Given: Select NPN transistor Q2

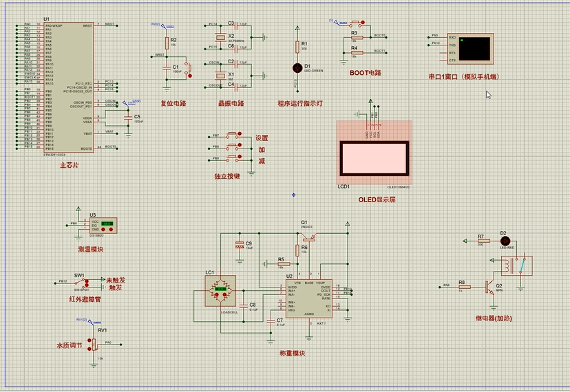Looking at the screenshot, I should 490,287.
